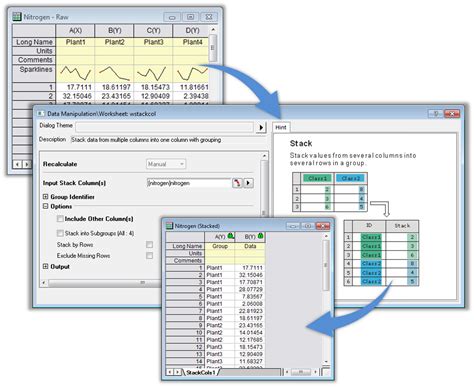
Task: Open the Recalculate Manual dropdown
Action: coord(166,164)
